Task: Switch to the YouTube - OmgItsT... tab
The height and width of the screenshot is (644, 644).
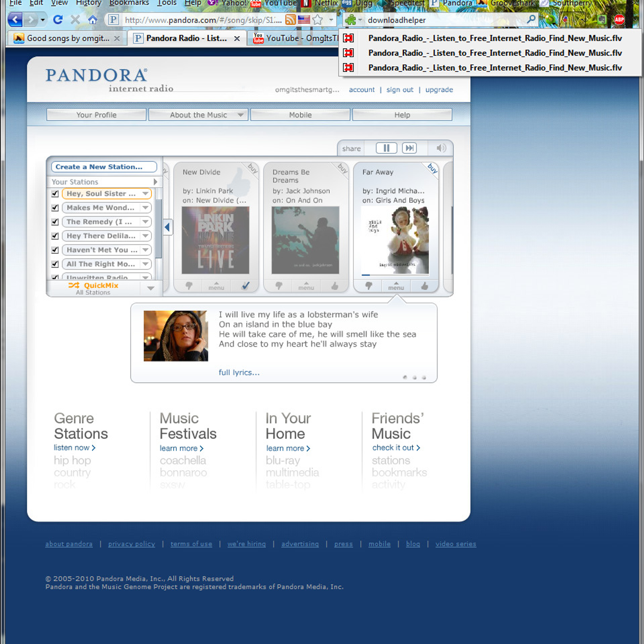Action: point(293,38)
